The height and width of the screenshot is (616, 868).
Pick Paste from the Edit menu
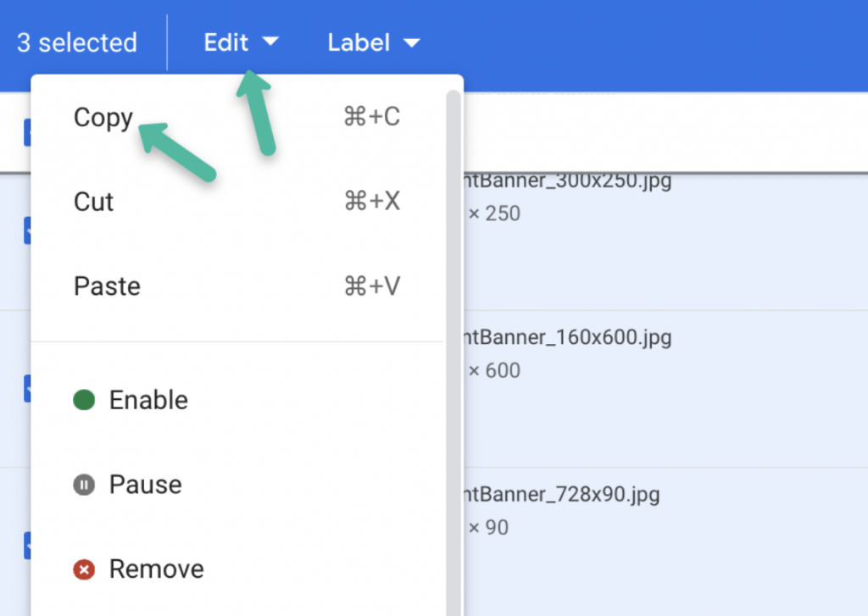107,286
